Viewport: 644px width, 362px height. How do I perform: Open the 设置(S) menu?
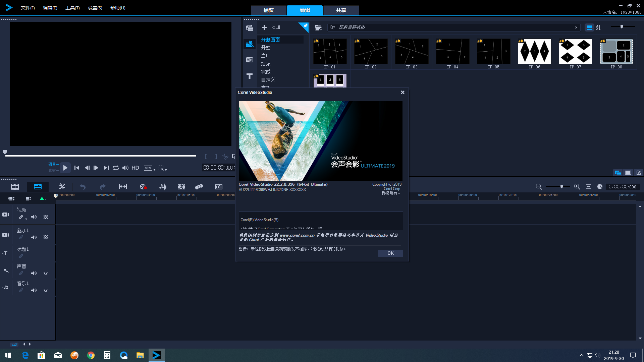pos(95,8)
